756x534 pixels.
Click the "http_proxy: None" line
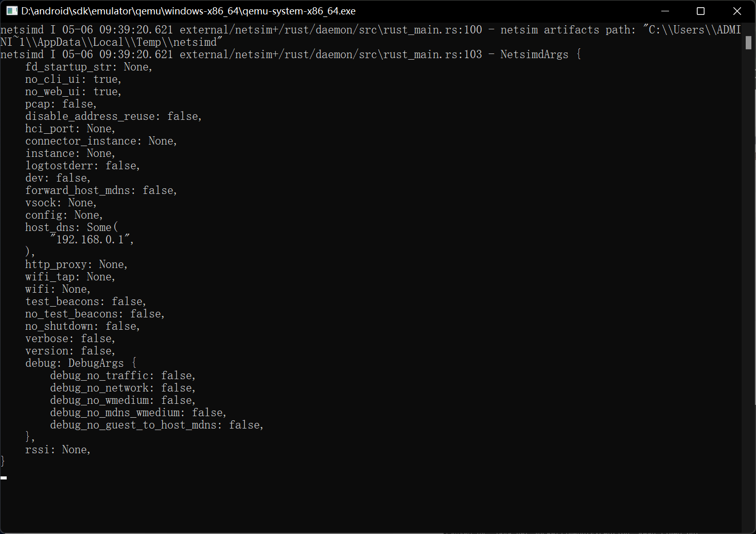[76, 264]
